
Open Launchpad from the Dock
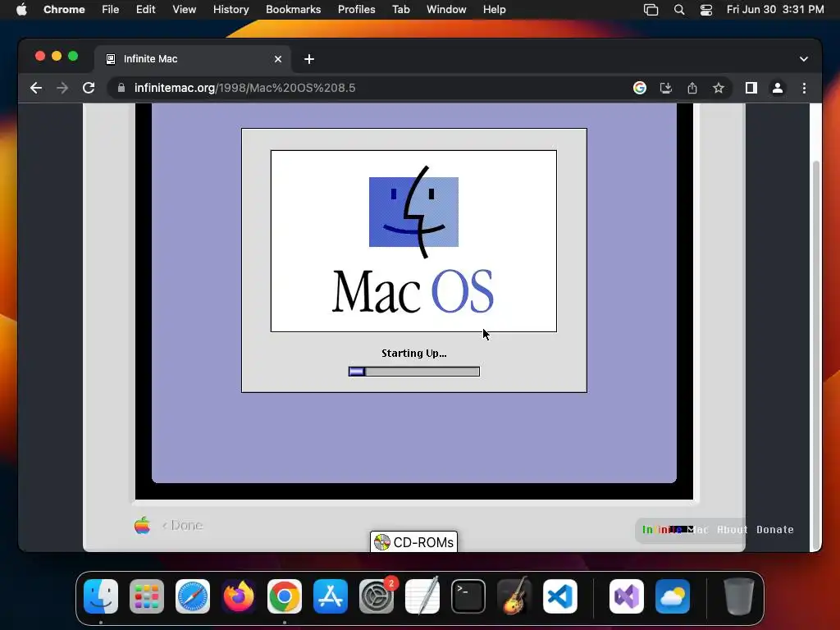[x=147, y=596]
